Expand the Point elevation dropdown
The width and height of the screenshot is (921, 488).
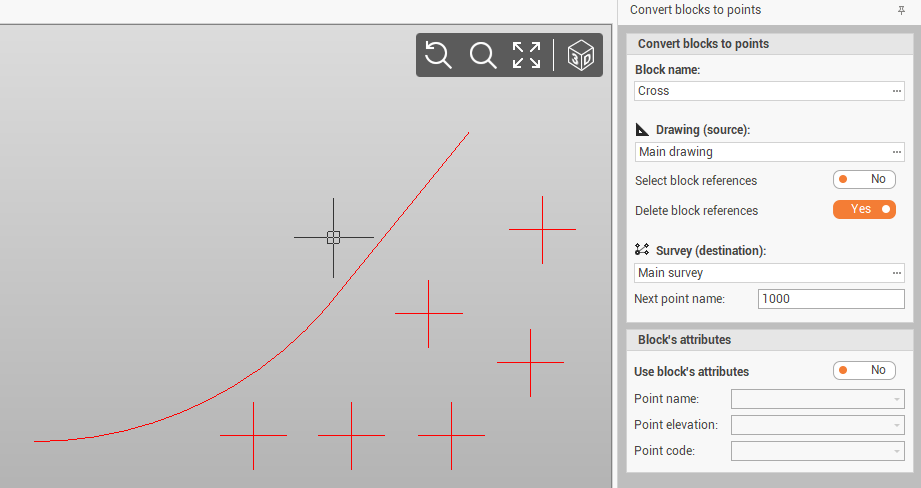(817, 425)
